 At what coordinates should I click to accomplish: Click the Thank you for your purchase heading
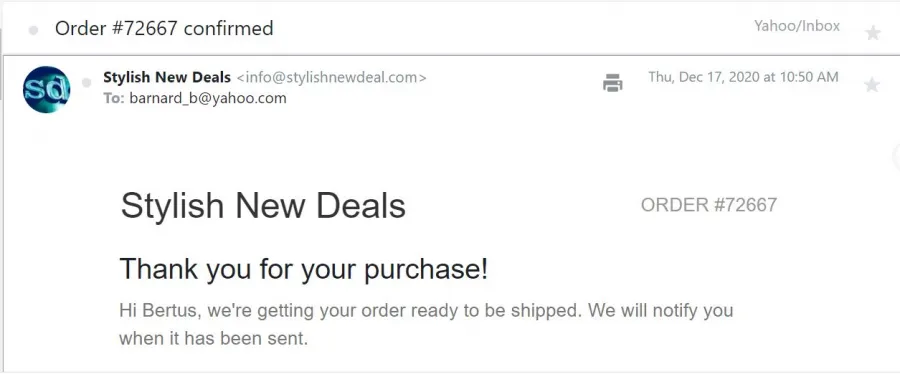coord(304,268)
